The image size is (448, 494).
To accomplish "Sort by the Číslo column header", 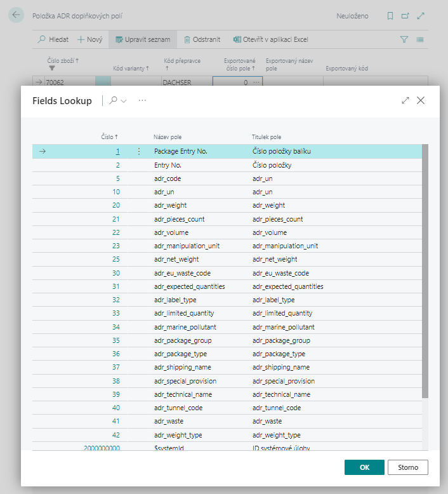I will pos(110,137).
